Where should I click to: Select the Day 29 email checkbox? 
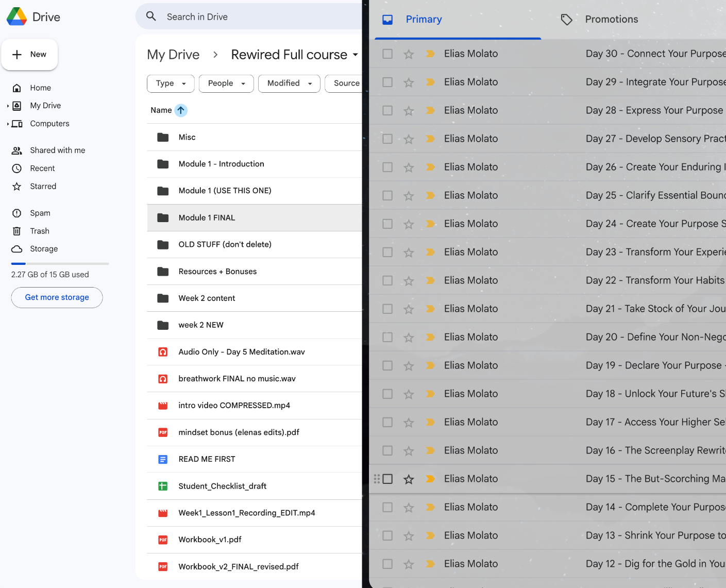point(387,82)
